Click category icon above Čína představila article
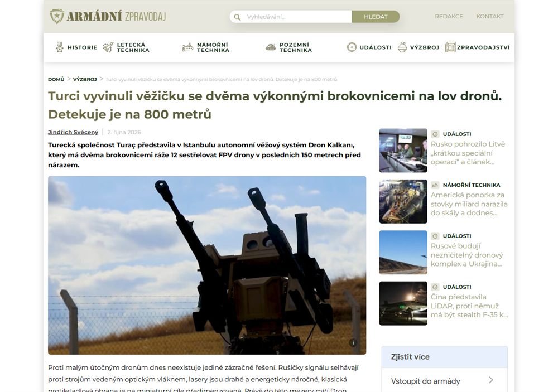The image size is (558, 392). point(435,287)
